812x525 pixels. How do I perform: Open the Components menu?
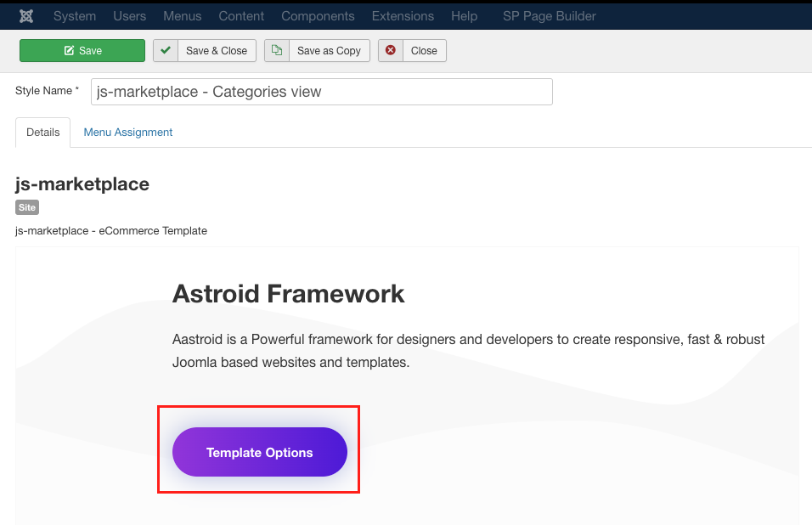[x=318, y=16]
